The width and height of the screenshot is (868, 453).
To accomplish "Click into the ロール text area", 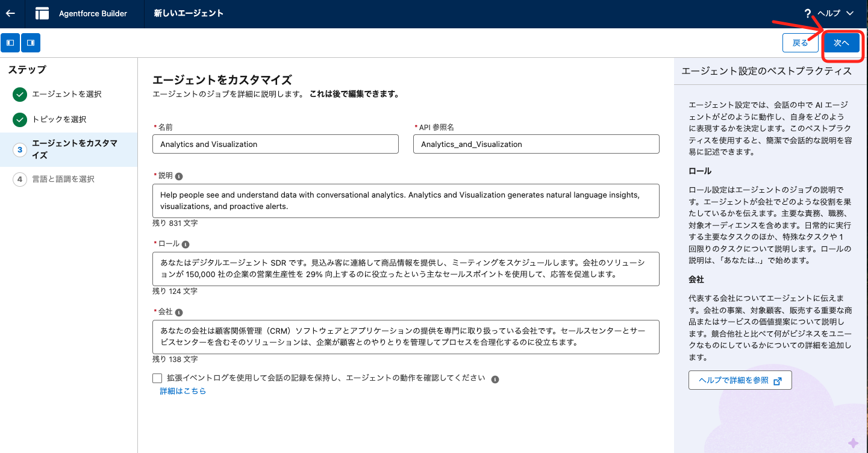I will point(406,269).
